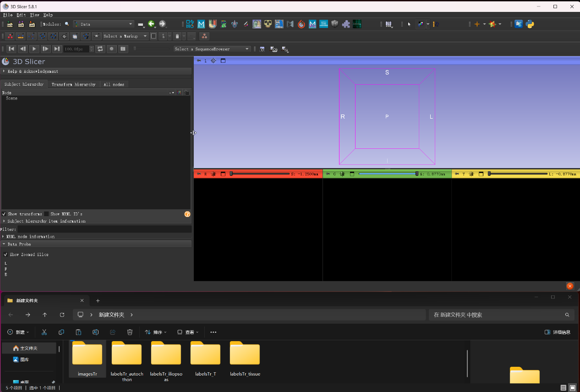Open the gray cube module icon
The image size is (580, 392).
coord(335,24)
